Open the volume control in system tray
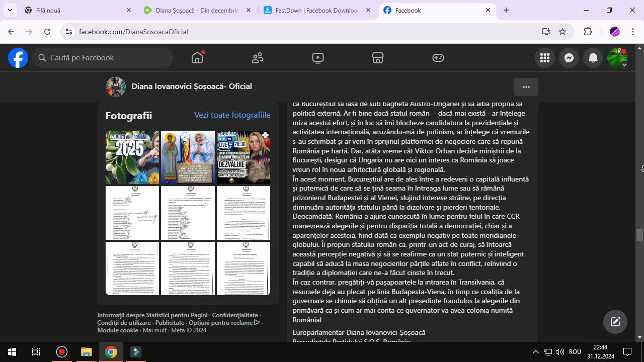Viewport: 644px width, 362px height. pyautogui.click(x=560, y=352)
